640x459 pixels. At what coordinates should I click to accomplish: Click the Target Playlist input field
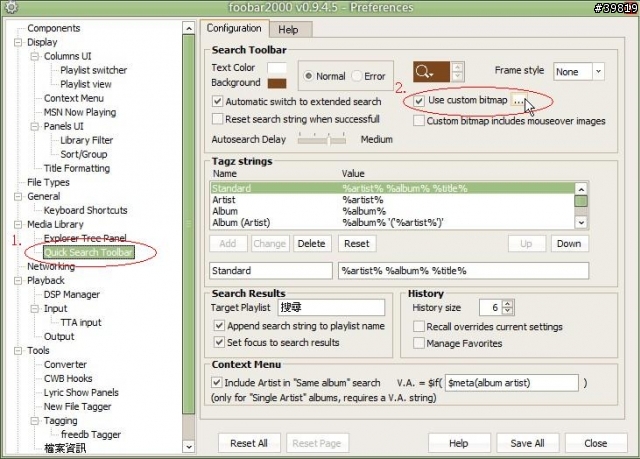[331, 307]
